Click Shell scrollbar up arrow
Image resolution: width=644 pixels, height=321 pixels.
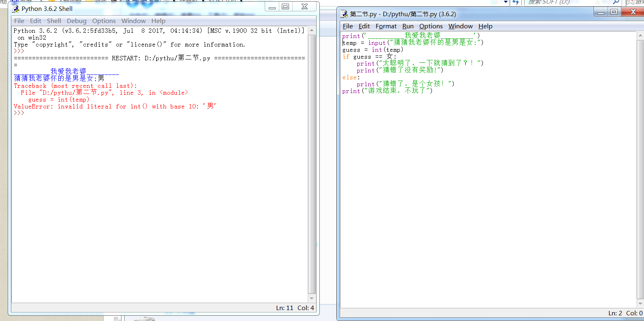(x=312, y=30)
